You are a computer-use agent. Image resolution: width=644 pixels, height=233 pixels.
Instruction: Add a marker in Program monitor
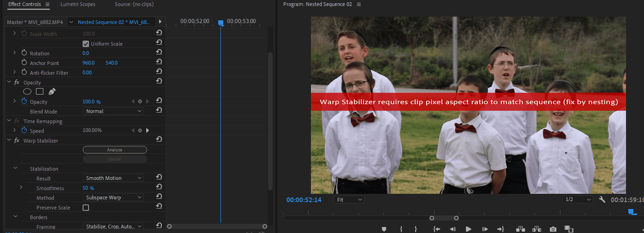pos(383,229)
